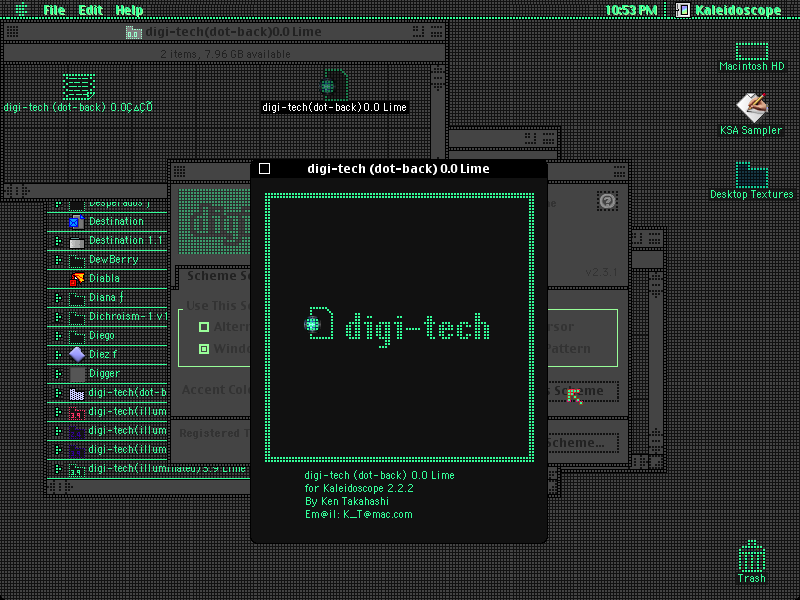Click the help question mark icon in Kaleidoscope window
Image resolution: width=800 pixels, height=600 pixels.
[607, 201]
